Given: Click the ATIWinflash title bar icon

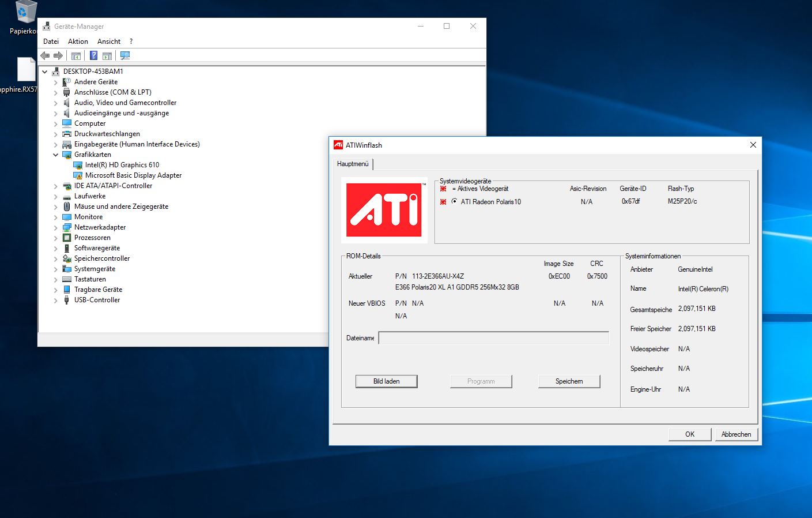Looking at the screenshot, I should pyautogui.click(x=338, y=145).
